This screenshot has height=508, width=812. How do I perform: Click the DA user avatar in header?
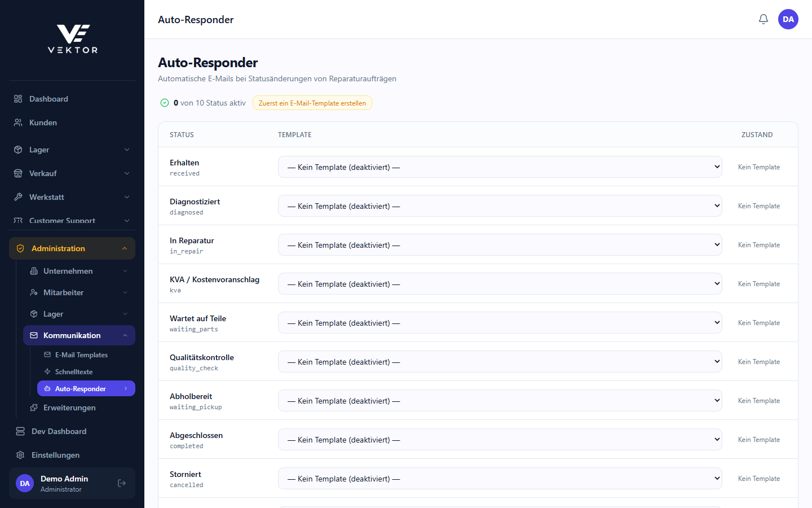tap(788, 19)
